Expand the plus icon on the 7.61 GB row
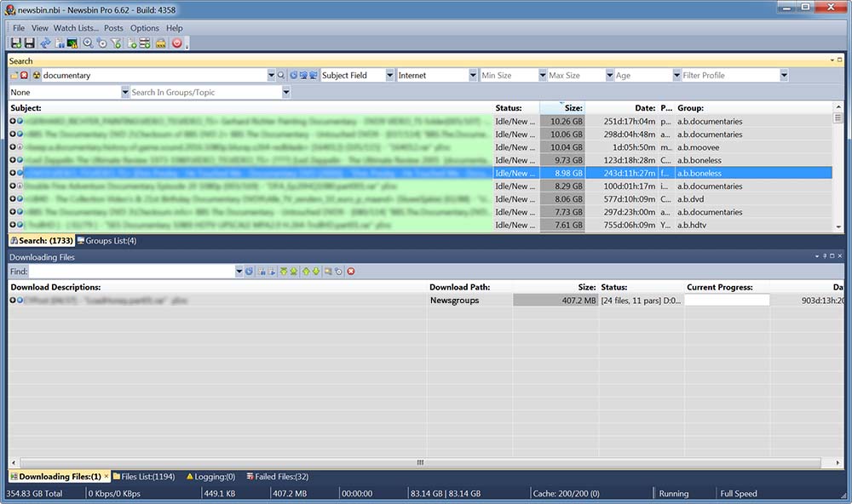 (x=13, y=224)
